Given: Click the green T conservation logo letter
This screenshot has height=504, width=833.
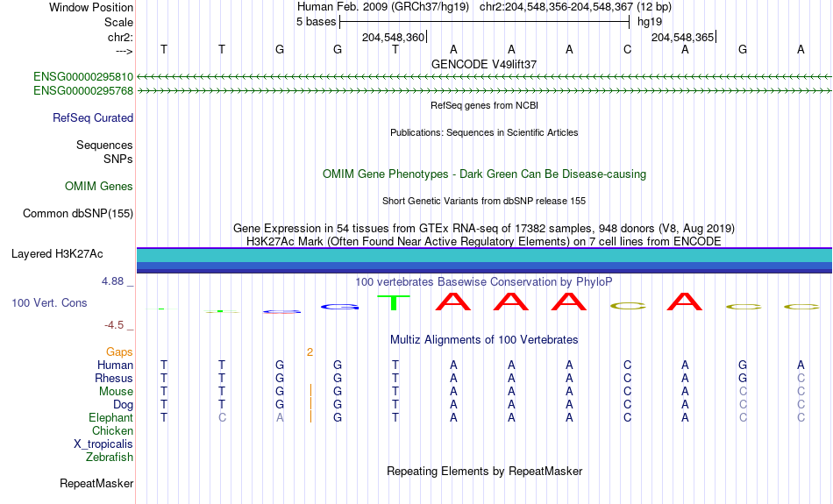Looking at the screenshot, I should 394,302.
